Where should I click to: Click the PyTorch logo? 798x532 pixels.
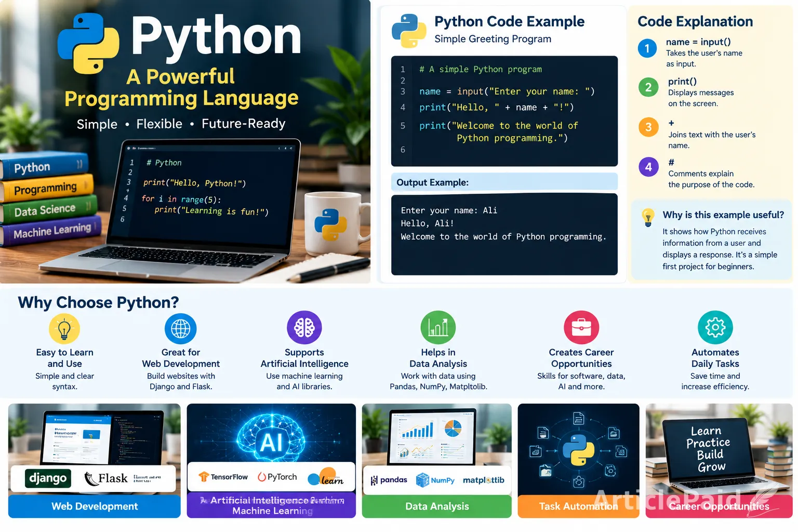click(x=277, y=477)
